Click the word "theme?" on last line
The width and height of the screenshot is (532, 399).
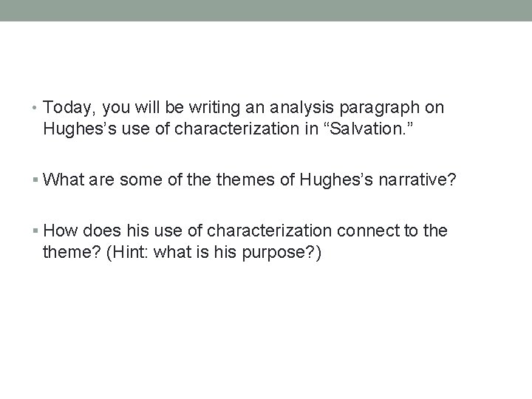[x=72, y=252]
